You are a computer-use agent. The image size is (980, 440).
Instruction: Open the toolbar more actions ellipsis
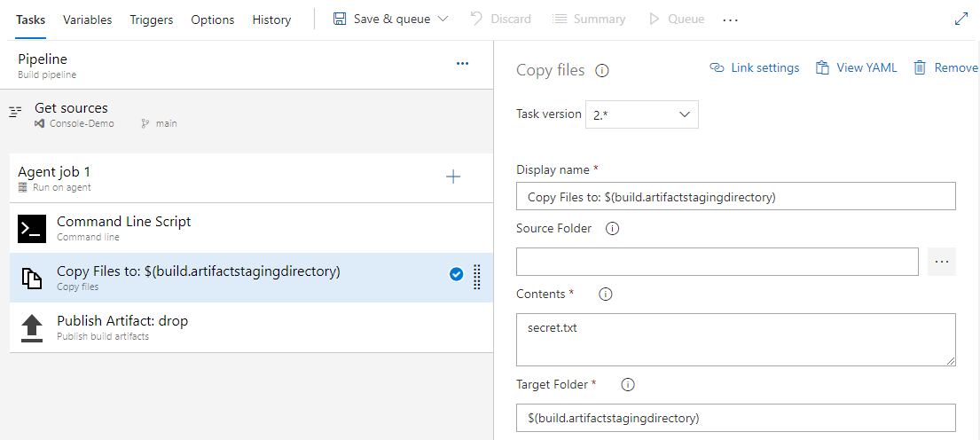pos(730,20)
